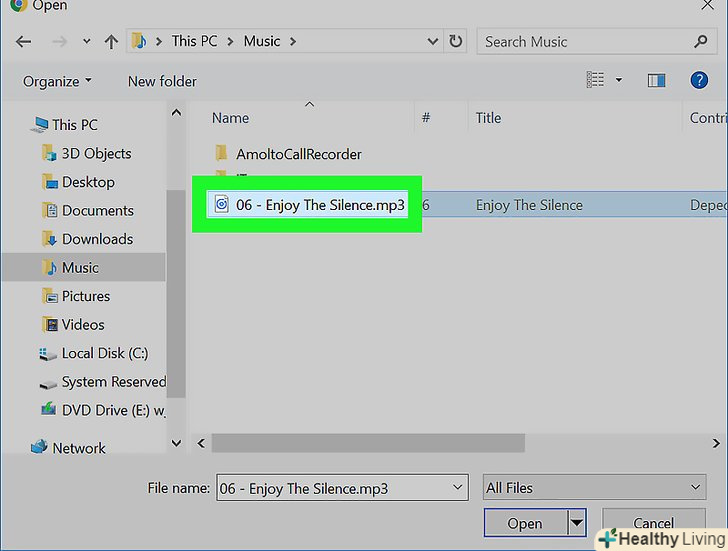The image size is (728, 551).
Task: Show the preview pane
Action: pyautogui.click(x=656, y=80)
